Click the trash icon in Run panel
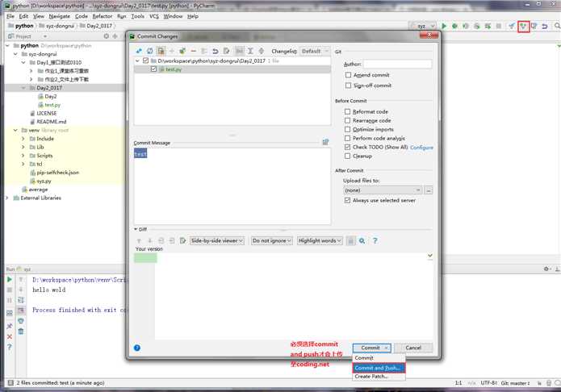Viewport: 561px width, 392px height. (21, 332)
